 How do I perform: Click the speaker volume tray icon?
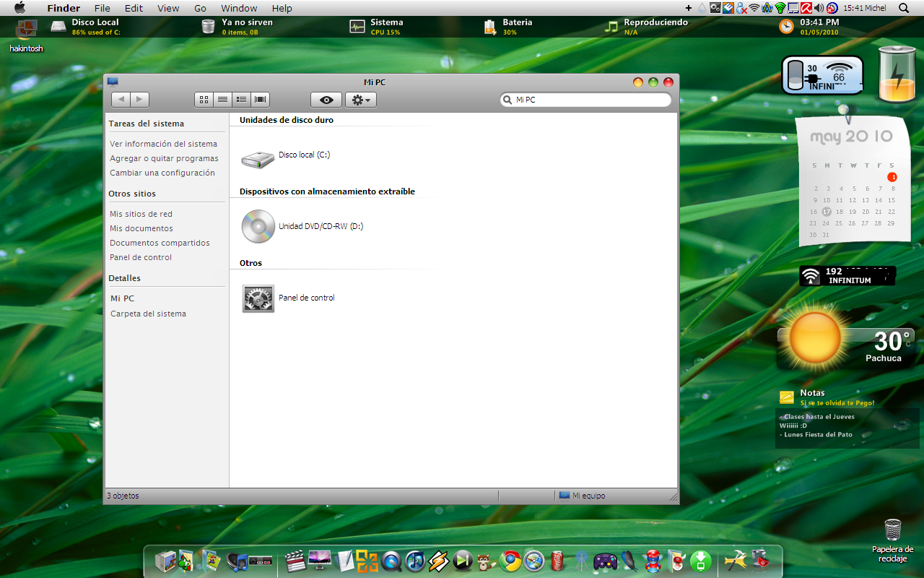pyautogui.click(x=819, y=8)
